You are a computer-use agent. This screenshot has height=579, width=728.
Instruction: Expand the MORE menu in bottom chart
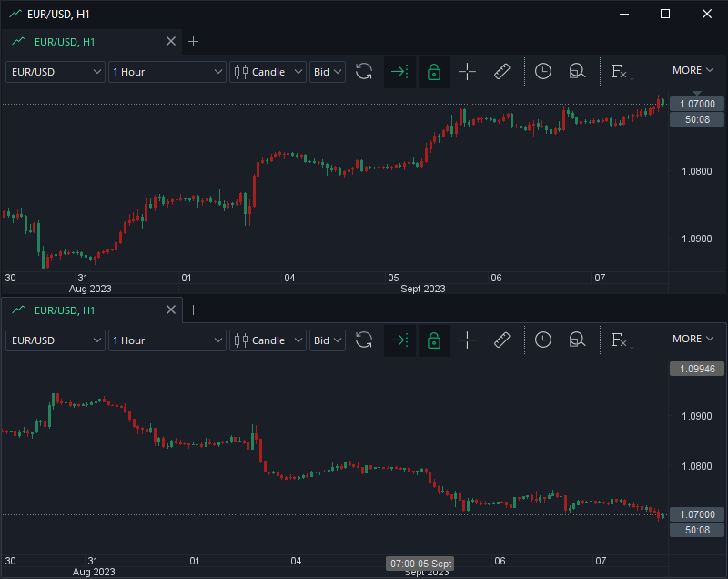(x=693, y=339)
